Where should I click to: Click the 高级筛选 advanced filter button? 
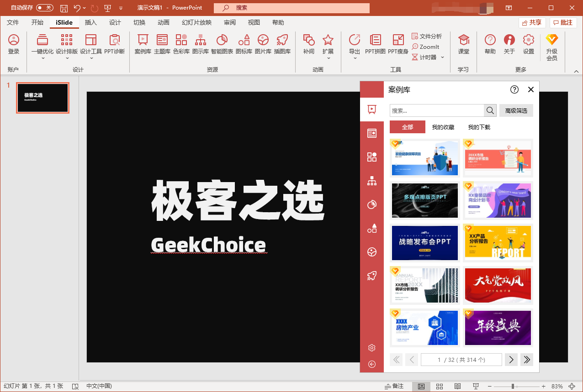click(516, 110)
